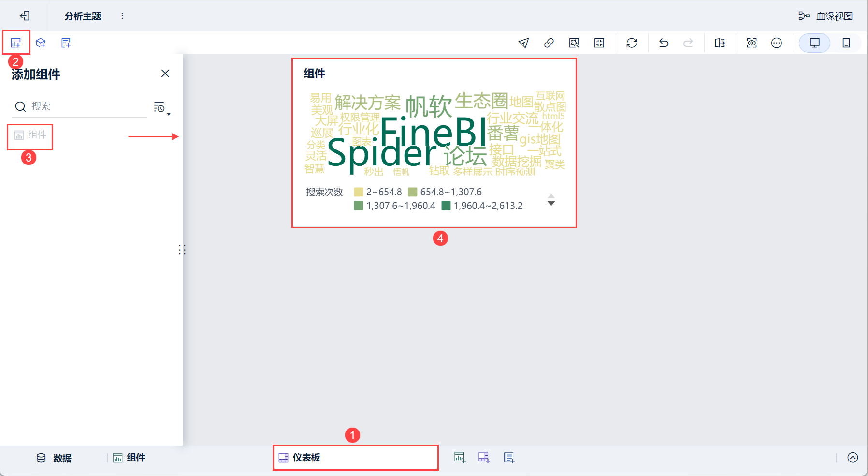The width and height of the screenshot is (868, 476).
Task: Switch to the 组件 bottom tab
Action: 129,458
